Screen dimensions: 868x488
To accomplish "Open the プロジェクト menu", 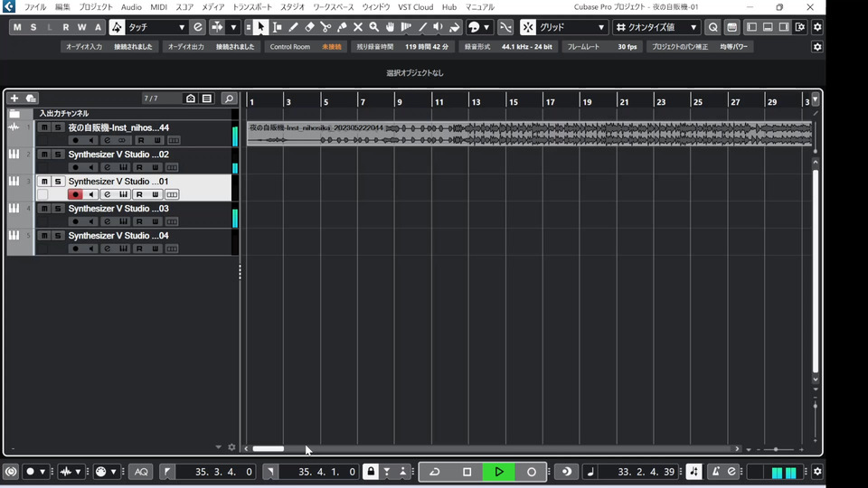I will tap(95, 7).
